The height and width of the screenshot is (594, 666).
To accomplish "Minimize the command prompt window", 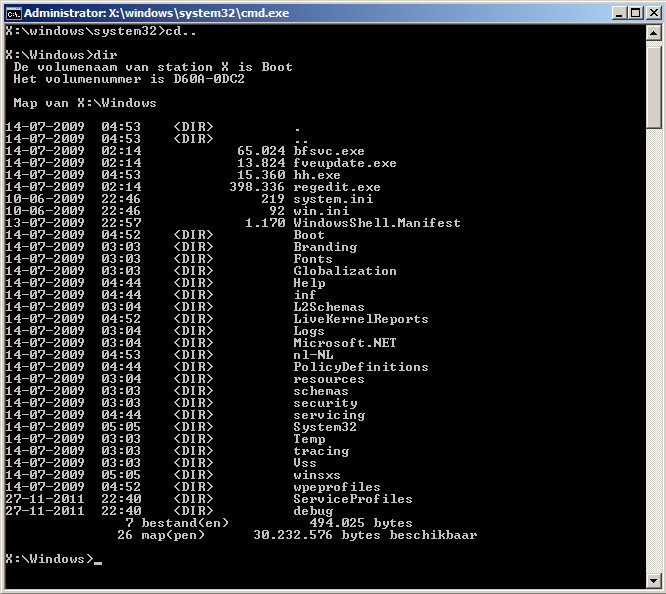I will coord(619,13).
